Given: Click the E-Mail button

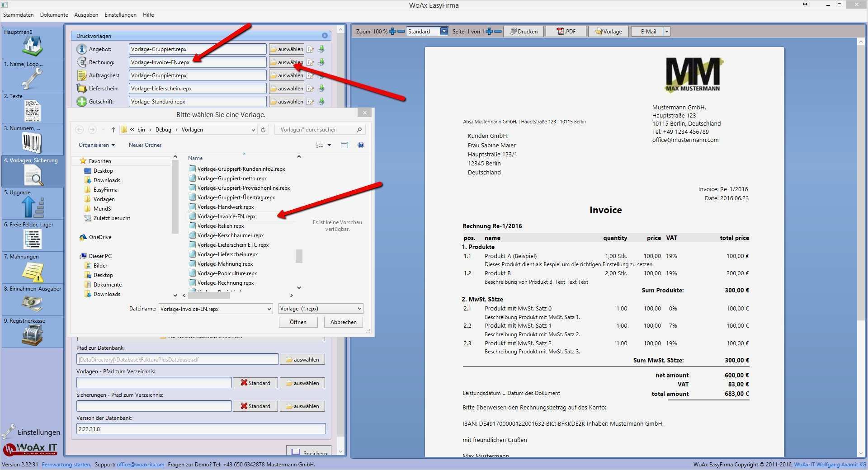Looking at the screenshot, I should (x=647, y=31).
